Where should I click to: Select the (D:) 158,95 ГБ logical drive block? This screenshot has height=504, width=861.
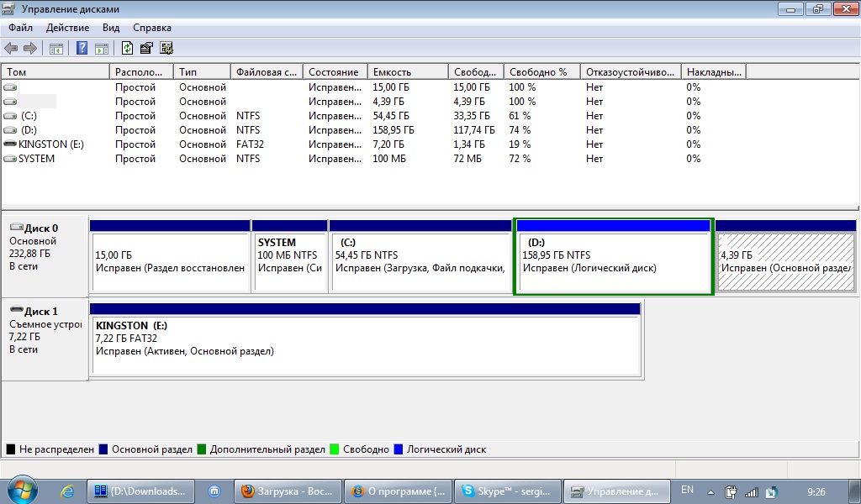(x=613, y=256)
